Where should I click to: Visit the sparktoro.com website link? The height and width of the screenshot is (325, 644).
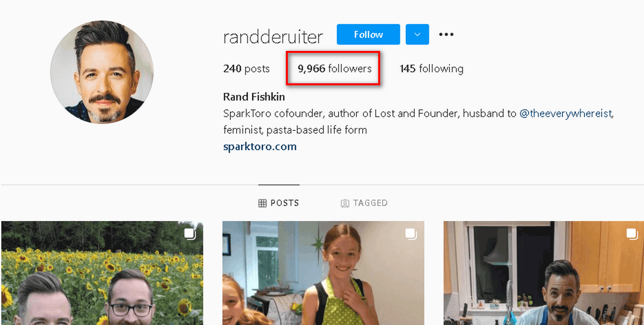pyautogui.click(x=260, y=146)
